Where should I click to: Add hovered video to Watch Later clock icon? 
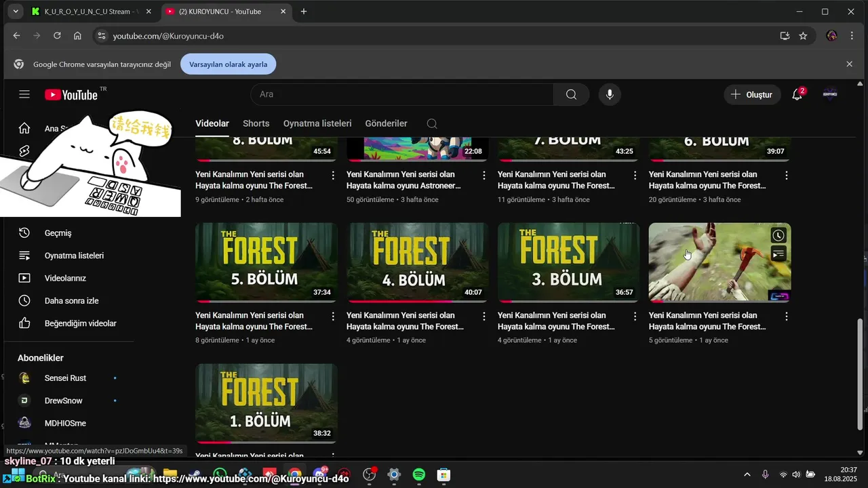coord(778,235)
